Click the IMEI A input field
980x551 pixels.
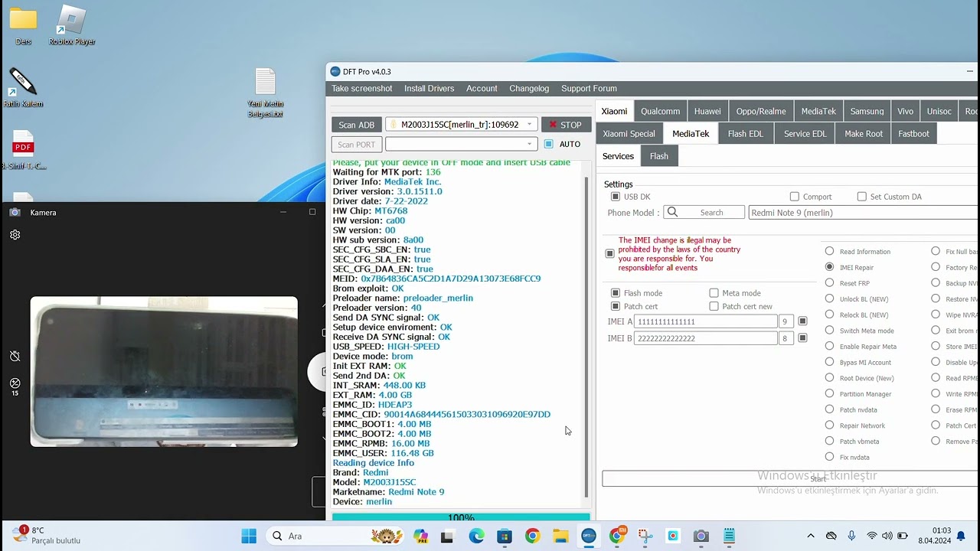click(x=706, y=321)
